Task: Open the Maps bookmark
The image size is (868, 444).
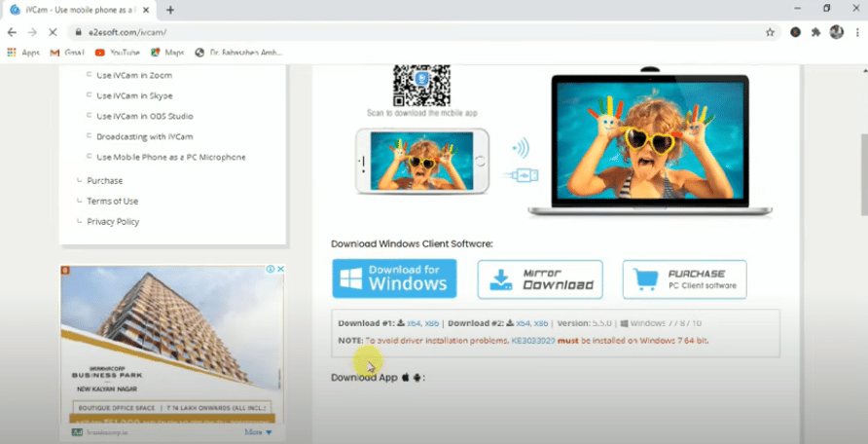Action: click(167, 53)
